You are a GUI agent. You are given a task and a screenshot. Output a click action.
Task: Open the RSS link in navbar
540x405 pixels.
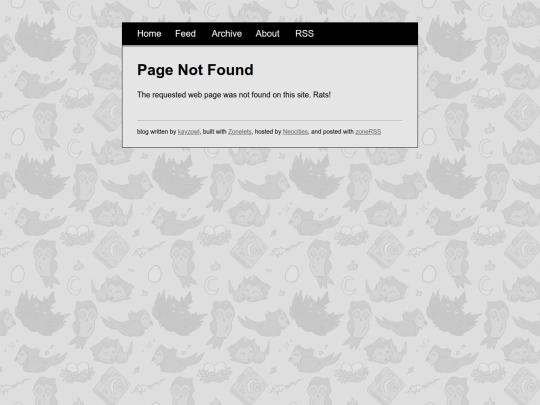pos(304,34)
